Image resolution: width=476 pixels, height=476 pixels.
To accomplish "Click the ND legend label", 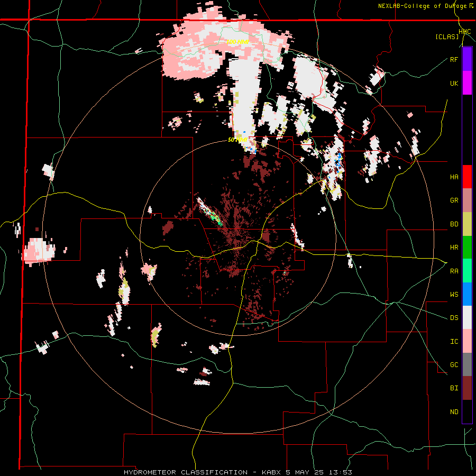I will coord(454,412).
